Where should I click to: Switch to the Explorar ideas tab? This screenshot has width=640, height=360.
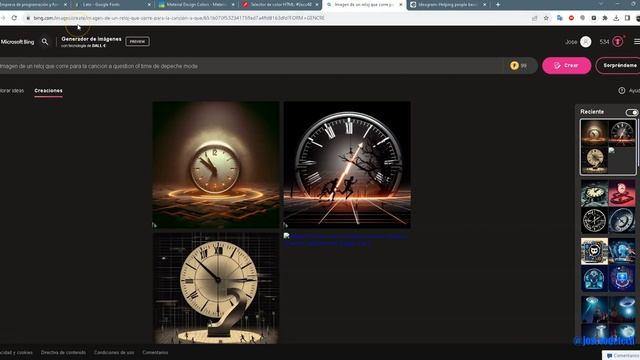(12, 91)
